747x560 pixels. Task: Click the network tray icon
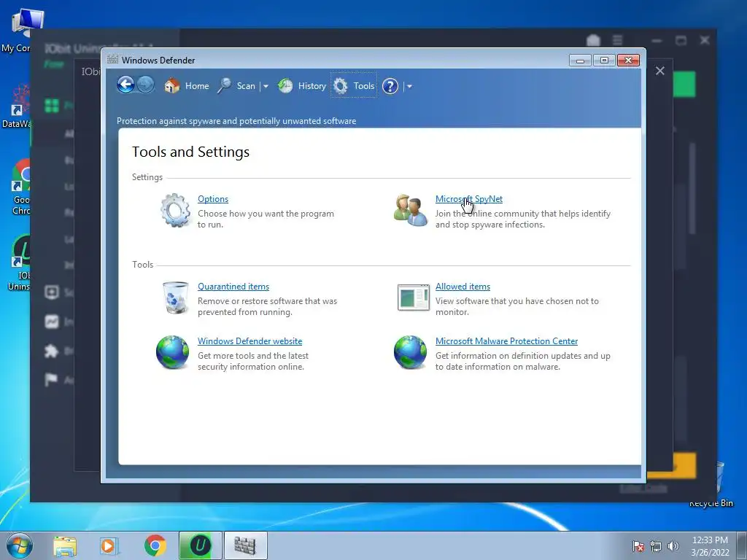point(656,546)
